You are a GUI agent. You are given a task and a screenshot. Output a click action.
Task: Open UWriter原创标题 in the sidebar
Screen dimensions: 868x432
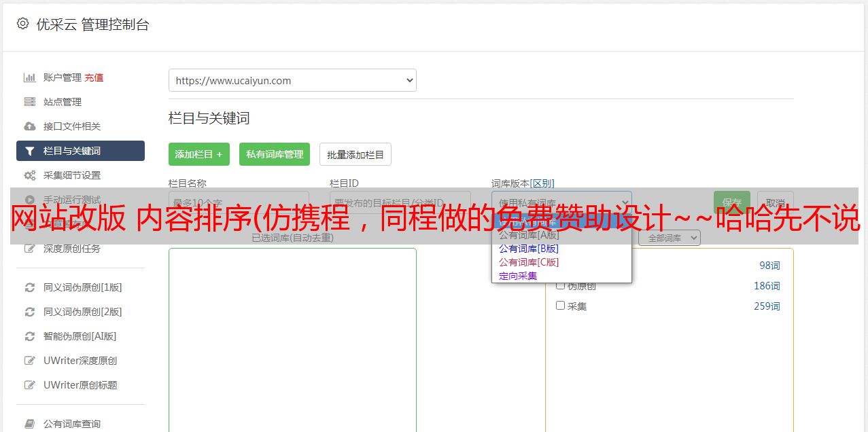(80, 385)
